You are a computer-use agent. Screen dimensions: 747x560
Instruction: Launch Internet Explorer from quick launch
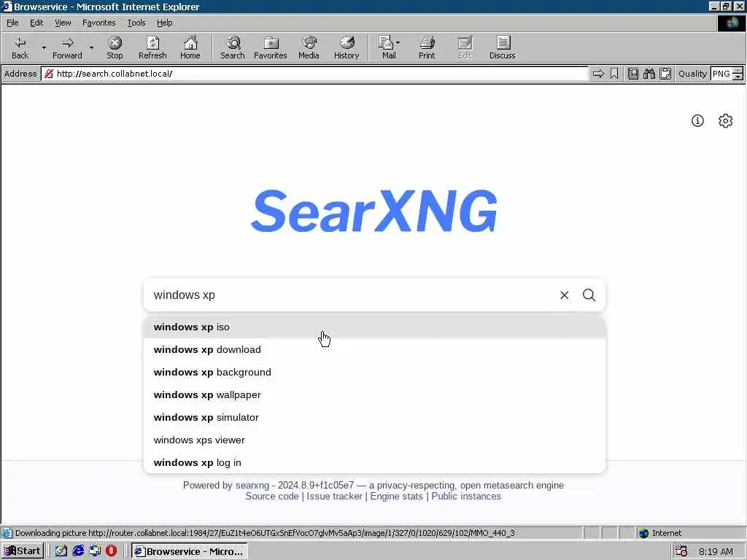point(78,551)
